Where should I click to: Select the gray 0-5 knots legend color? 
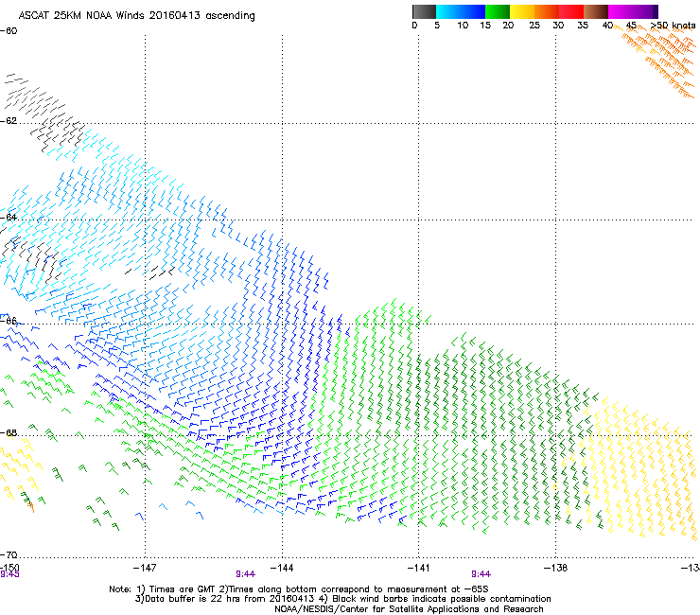pyautogui.click(x=424, y=11)
